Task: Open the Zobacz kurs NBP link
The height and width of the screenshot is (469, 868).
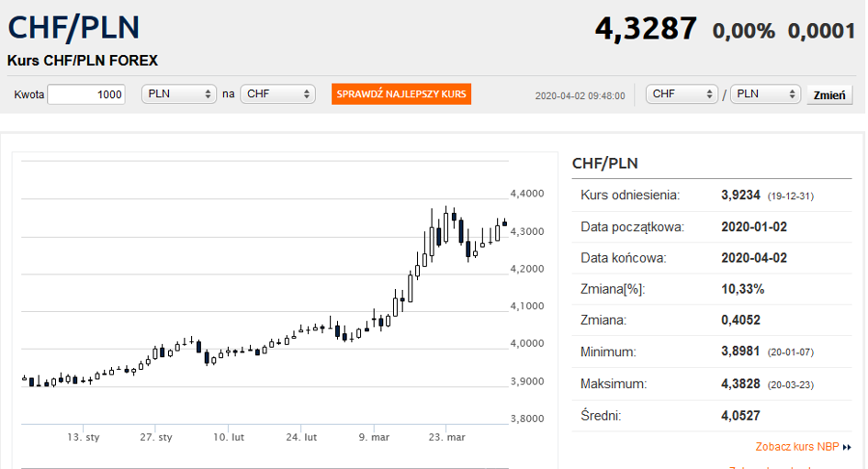Action: (x=796, y=447)
